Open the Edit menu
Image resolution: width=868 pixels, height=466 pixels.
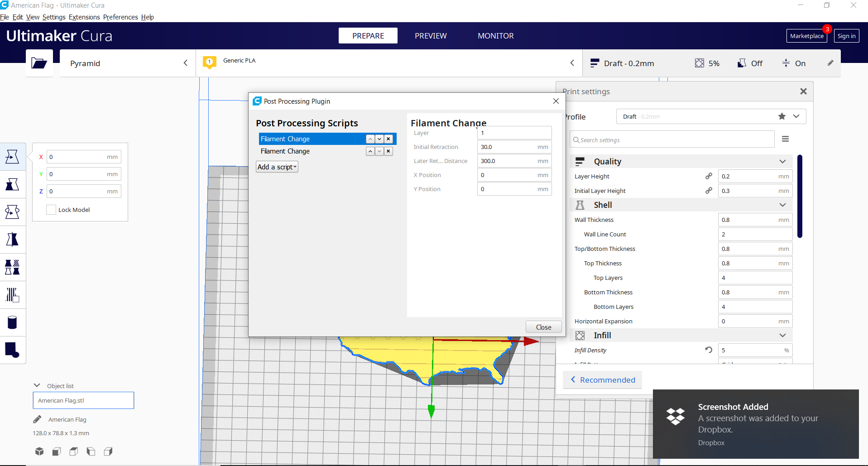point(18,17)
